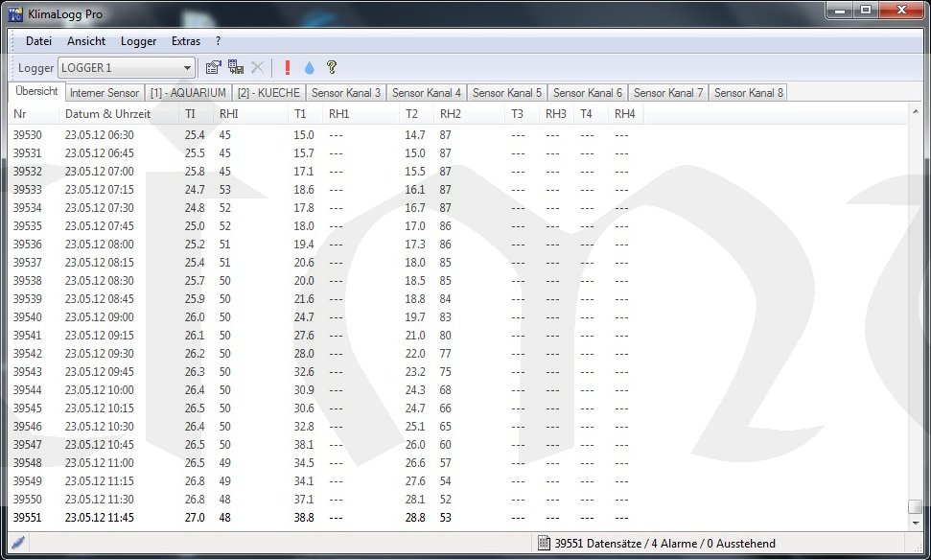Click the blue water drop icon
This screenshot has height=560, width=931.
coord(309,68)
